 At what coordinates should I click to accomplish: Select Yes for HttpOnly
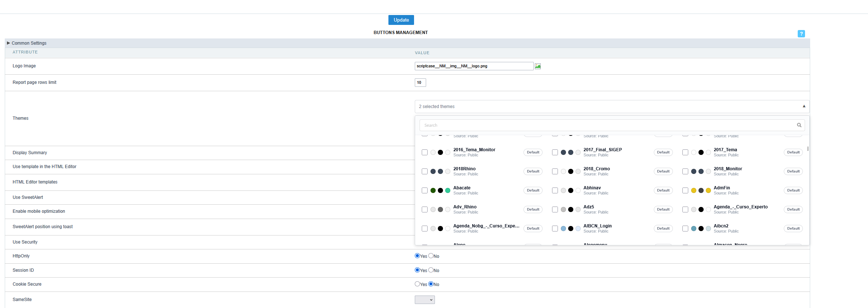click(x=417, y=256)
